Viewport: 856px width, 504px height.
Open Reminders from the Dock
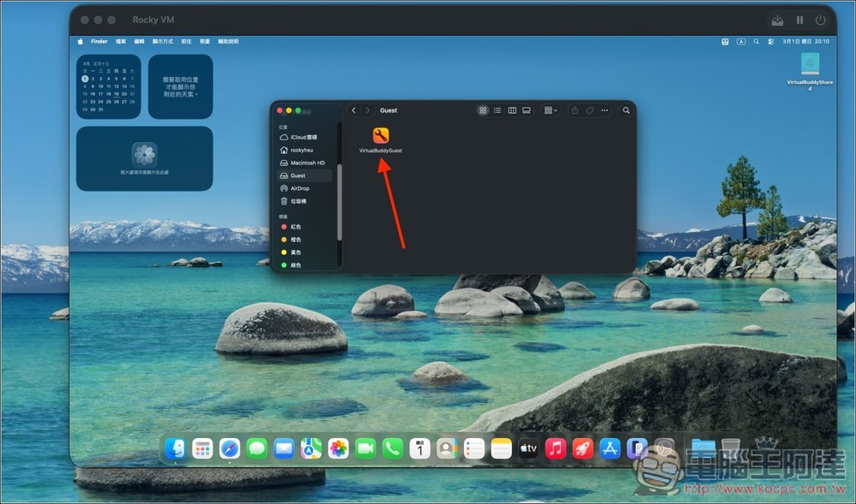click(474, 449)
